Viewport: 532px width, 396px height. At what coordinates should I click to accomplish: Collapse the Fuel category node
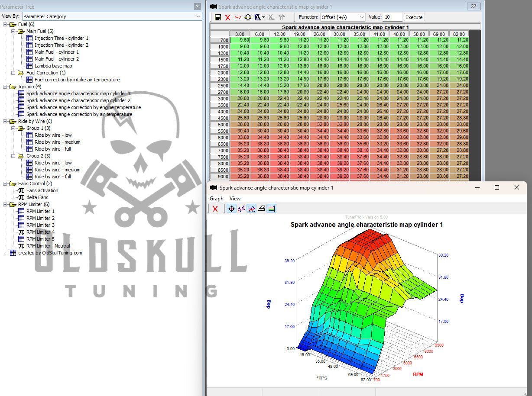[4, 24]
